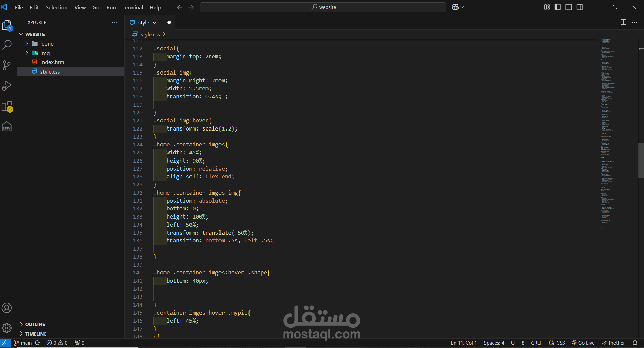
Task: Open Explorer Views and More Actions ellipsis
Action: click(x=115, y=22)
